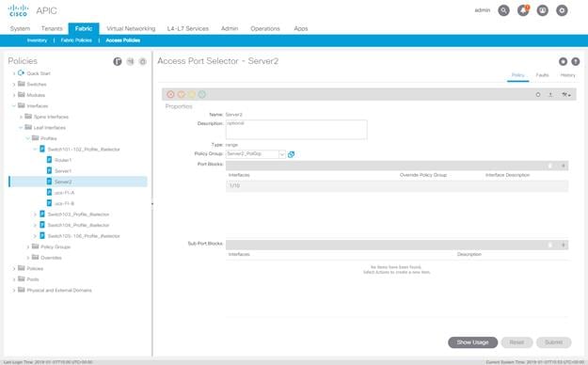Click the refresh icon in properties toolbar

(x=538, y=95)
